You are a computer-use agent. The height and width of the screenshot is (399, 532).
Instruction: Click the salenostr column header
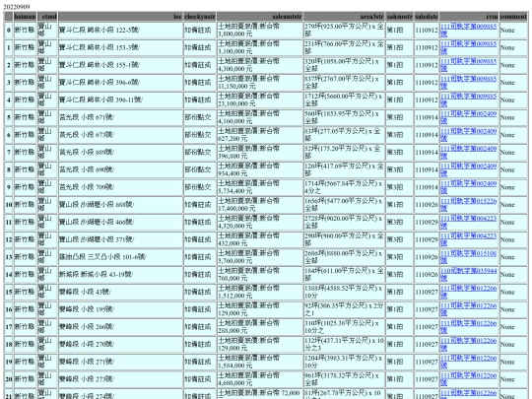[399, 17]
